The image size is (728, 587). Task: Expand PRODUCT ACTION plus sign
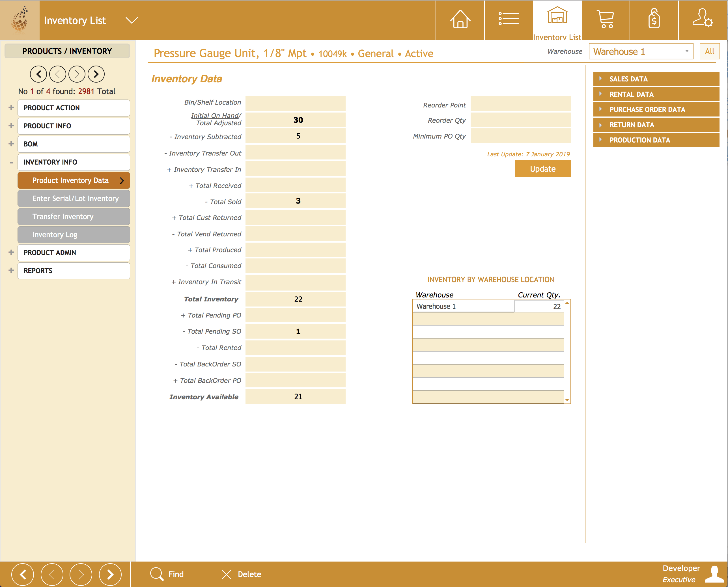pyautogui.click(x=11, y=107)
